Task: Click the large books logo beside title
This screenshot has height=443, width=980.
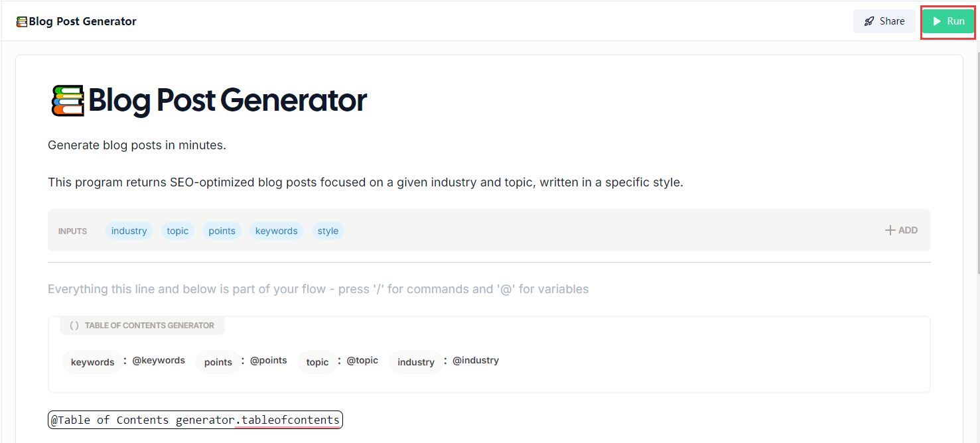Action: click(x=68, y=101)
